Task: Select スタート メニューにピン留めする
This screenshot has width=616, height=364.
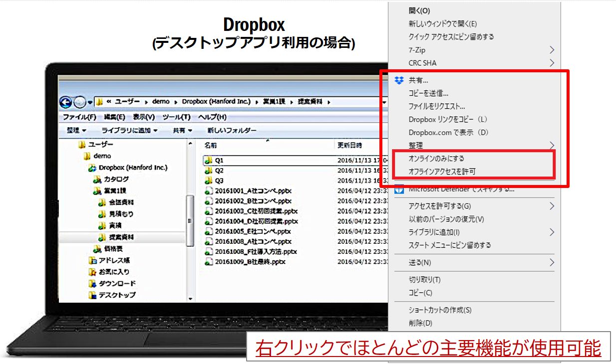Action: (x=450, y=245)
